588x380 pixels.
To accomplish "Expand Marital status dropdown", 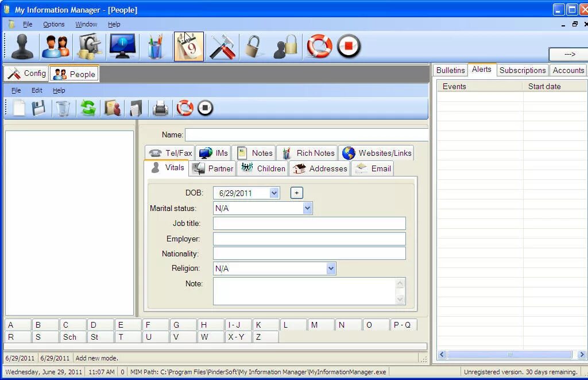I will 308,208.
